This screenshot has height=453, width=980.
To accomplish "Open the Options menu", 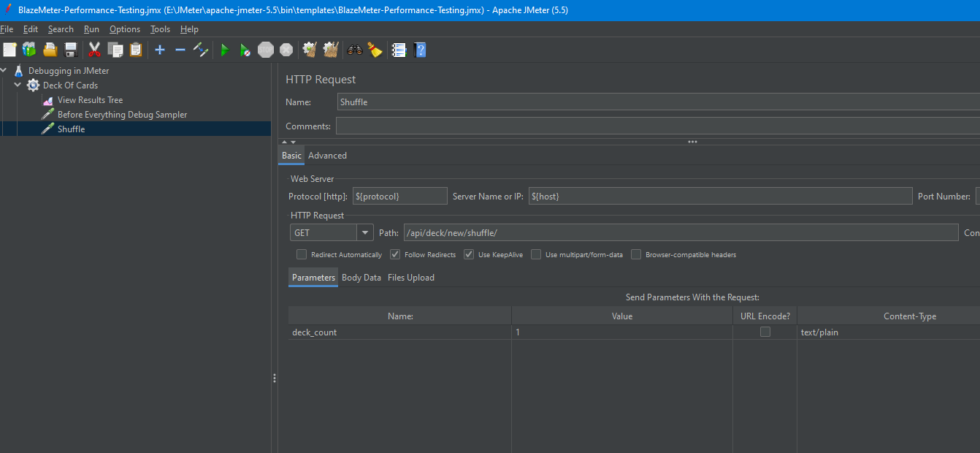I will point(125,29).
